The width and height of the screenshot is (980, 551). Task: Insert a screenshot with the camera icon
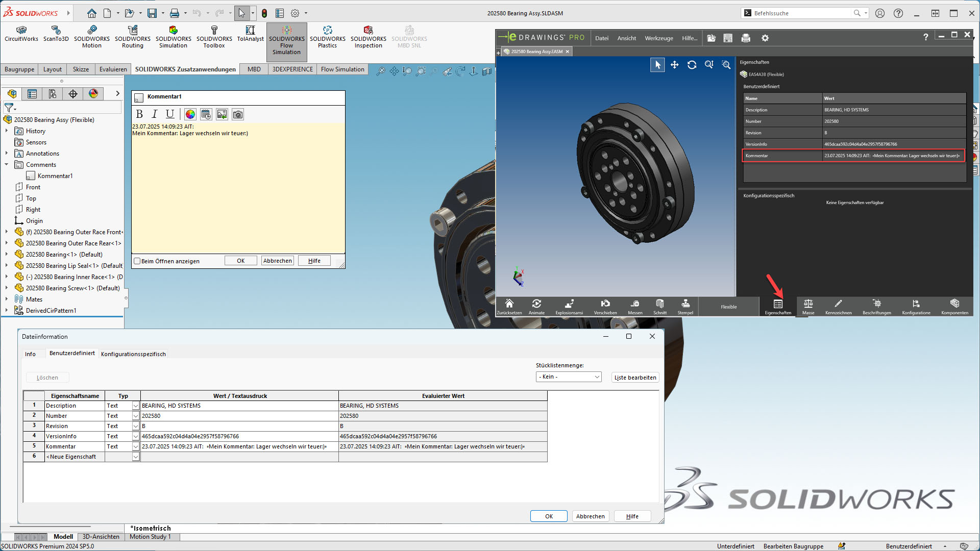[238, 114]
